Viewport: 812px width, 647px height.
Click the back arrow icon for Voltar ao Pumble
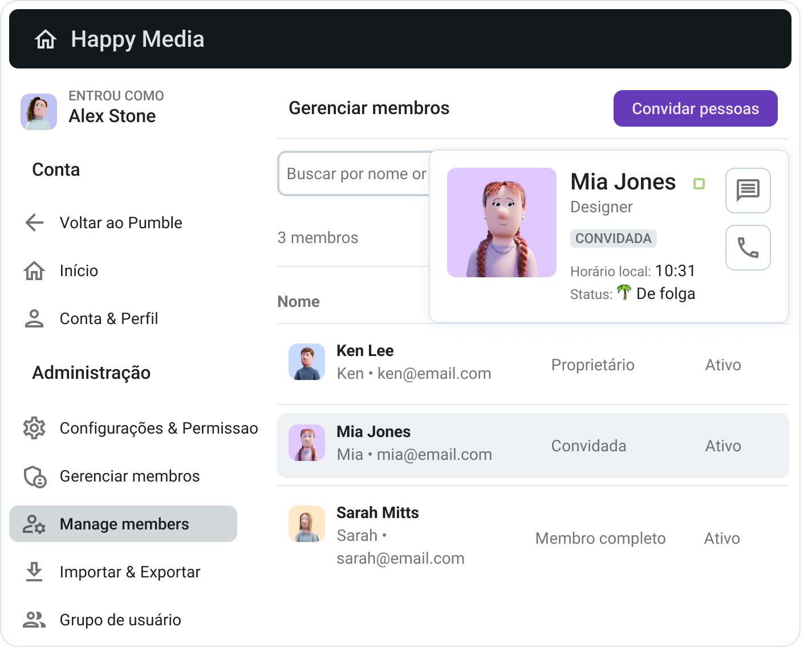coord(34,223)
